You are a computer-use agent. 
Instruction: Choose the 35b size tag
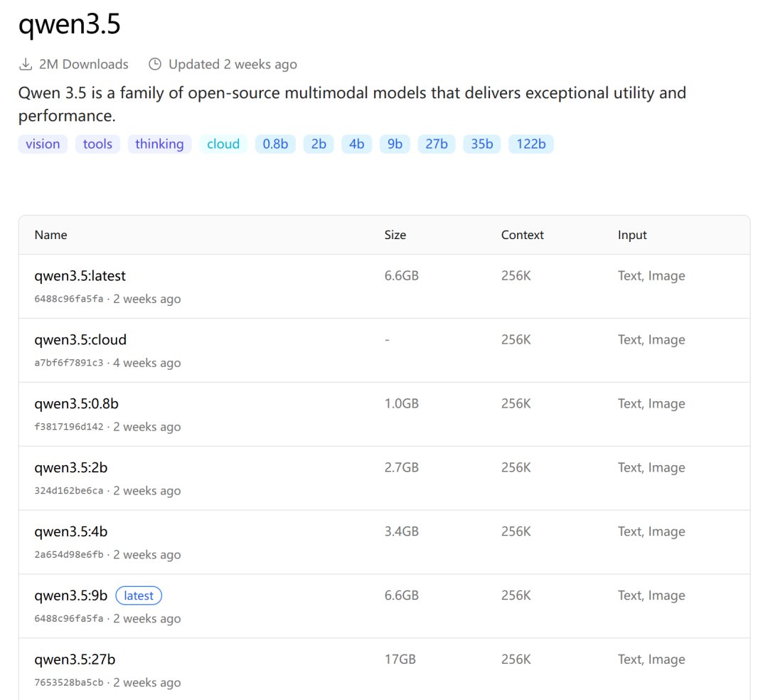point(482,144)
